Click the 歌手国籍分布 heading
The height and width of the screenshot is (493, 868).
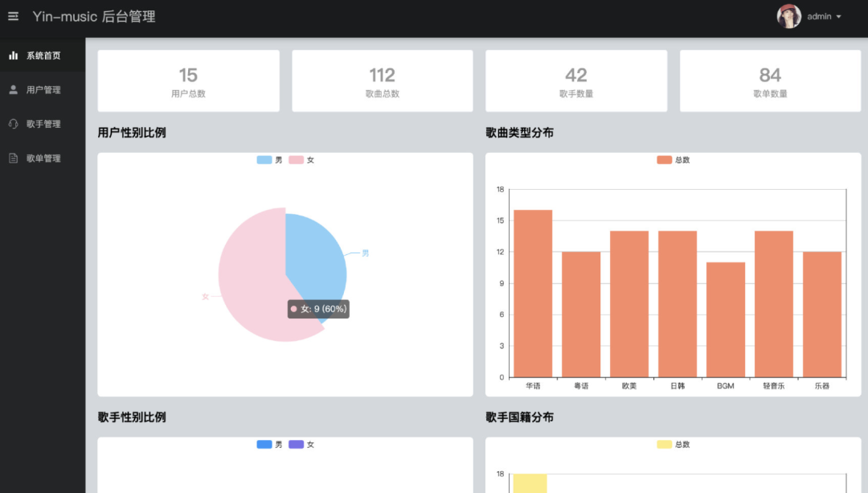(x=520, y=417)
